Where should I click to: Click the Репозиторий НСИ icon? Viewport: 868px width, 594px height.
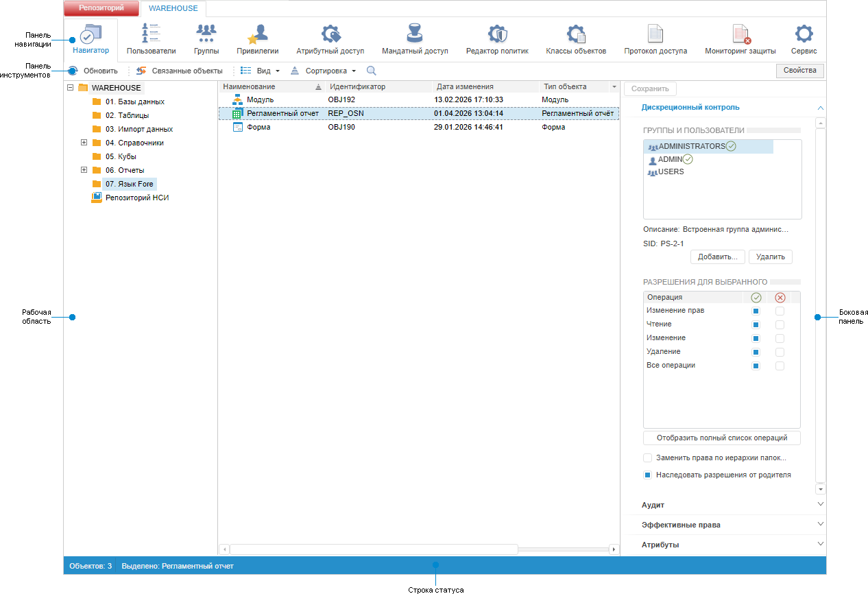tap(97, 198)
